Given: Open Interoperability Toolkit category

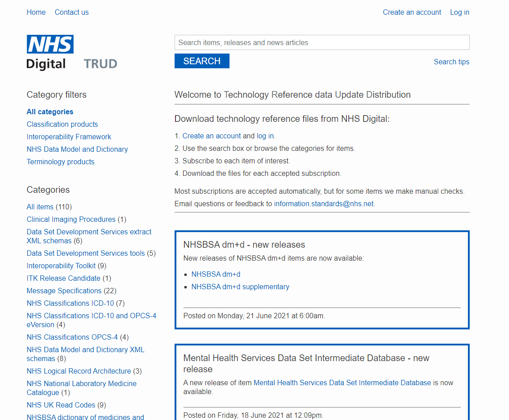Looking at the screenshot, I should click(x=61, y=266).
